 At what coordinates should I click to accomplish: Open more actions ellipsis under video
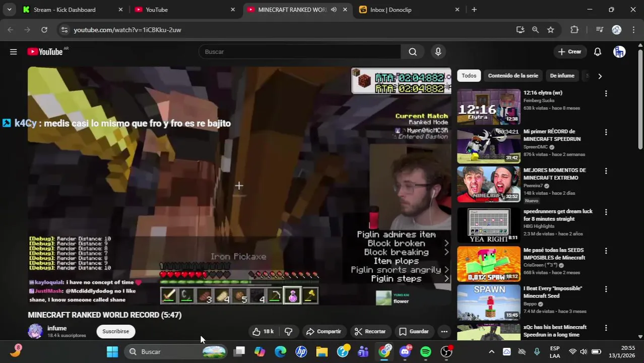pyautogui.click(x=444, y=331)
